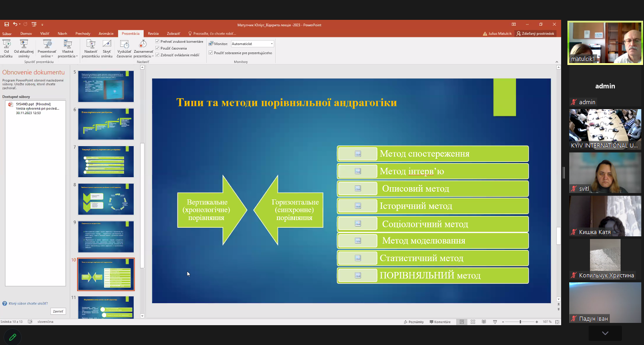
Task: Click the Zavrieť button in recovery pane
Action: pos(58,311)
